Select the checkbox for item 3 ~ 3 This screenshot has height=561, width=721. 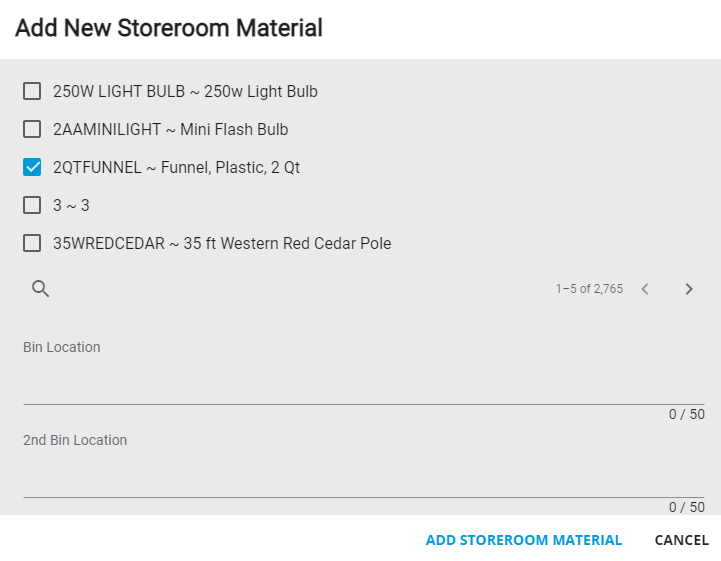(32, 205)
